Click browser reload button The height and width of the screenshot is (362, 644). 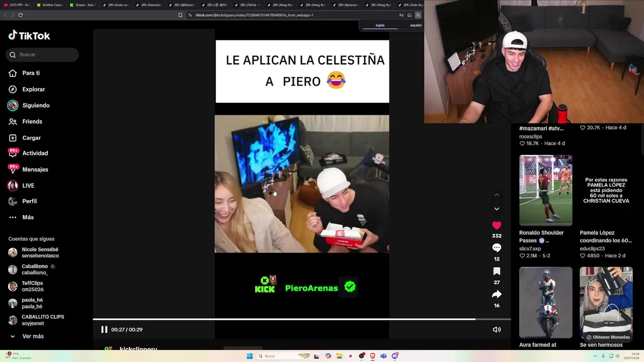coord(20,15)
